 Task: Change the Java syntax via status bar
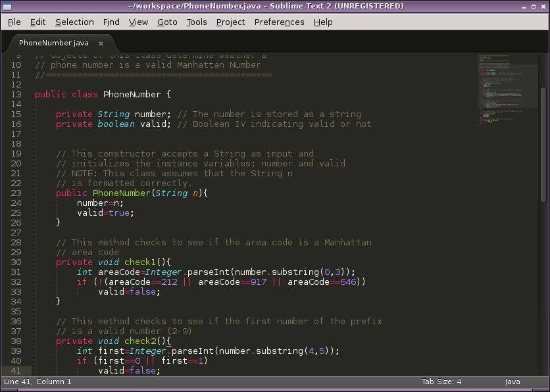(512, 381)
